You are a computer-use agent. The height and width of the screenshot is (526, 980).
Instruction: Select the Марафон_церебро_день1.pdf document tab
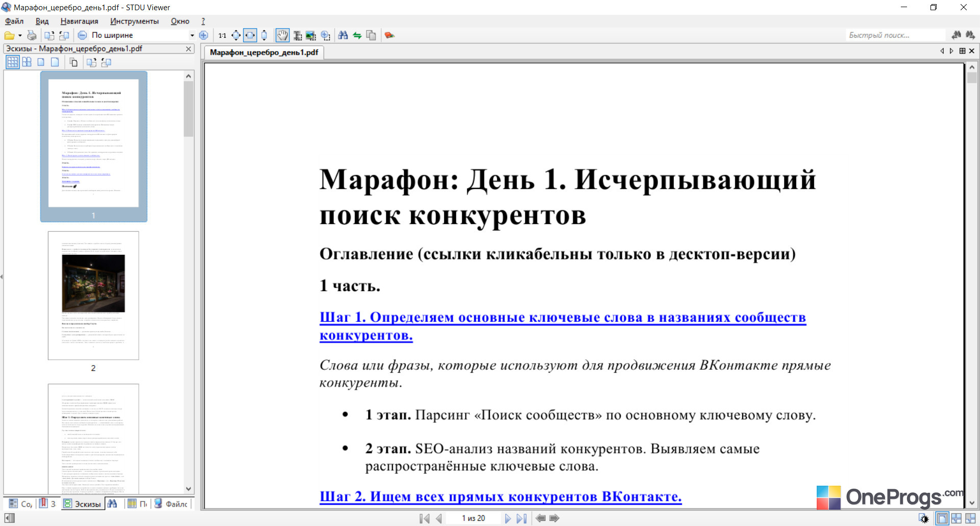264,52
